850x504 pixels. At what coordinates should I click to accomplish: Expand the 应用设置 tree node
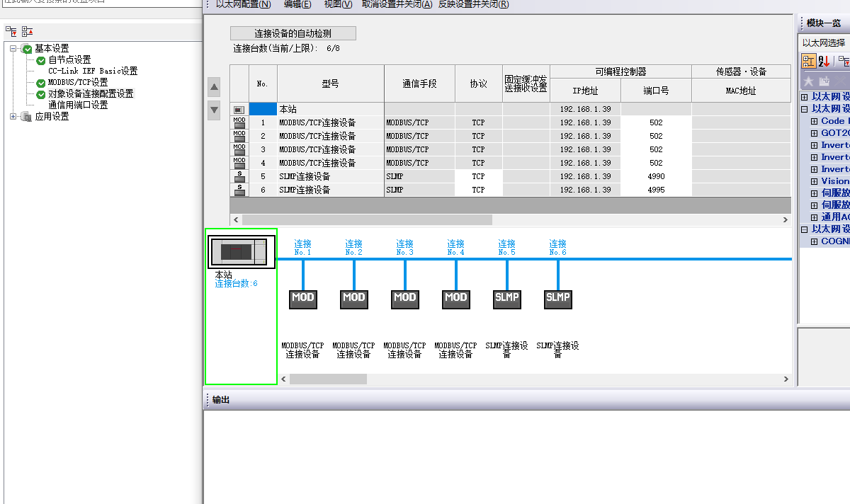coord(13,117)
